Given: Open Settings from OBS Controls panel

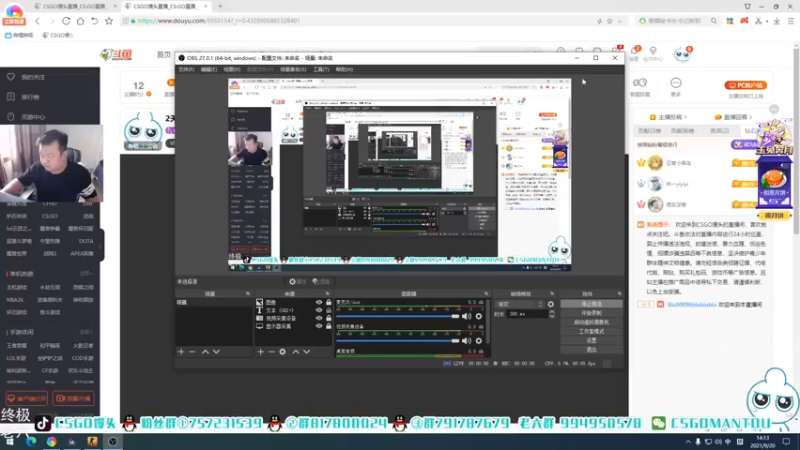Looking at the screenshot, I should pos(591,340).
